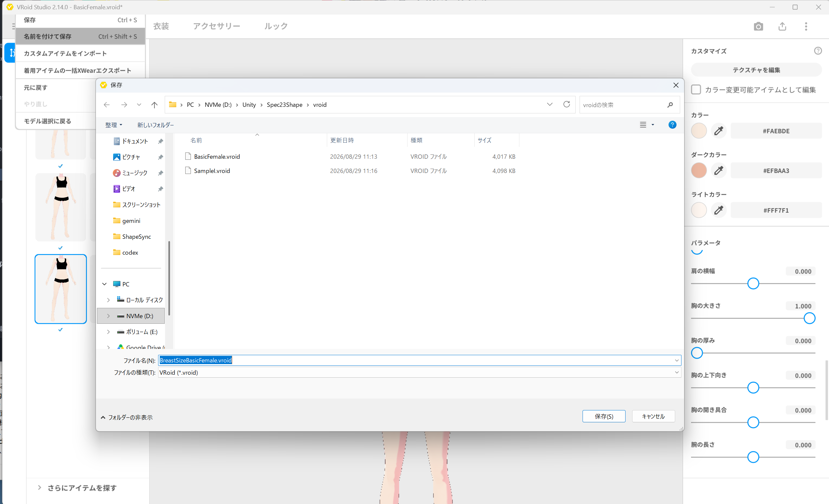
Task: Expand the Local Disk tree node
Action: (108, 300)
